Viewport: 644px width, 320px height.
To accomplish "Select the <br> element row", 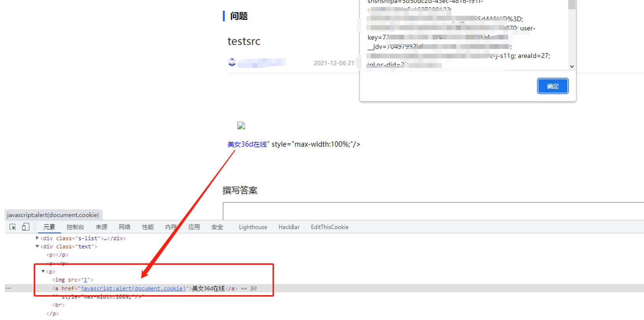I will (x=58, y=305).
